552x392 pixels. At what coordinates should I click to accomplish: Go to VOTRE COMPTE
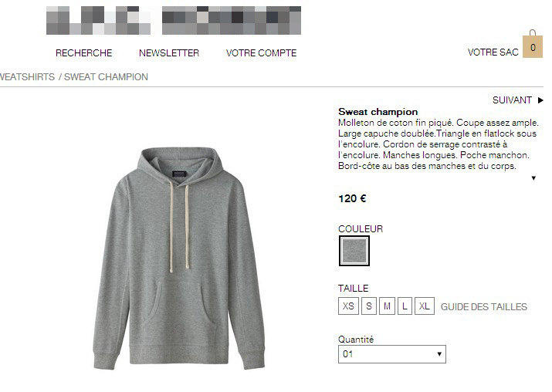tap(261, 52)
